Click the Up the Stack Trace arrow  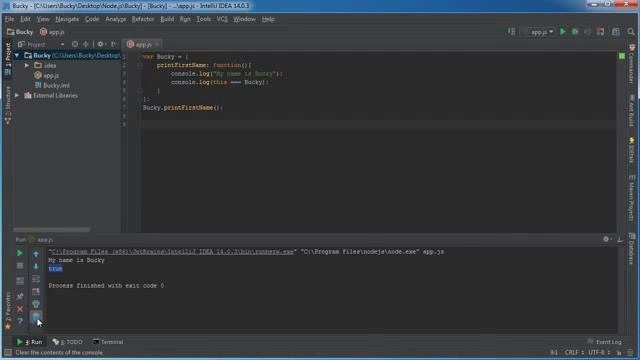pyautogui.click(x=36, y=254)
